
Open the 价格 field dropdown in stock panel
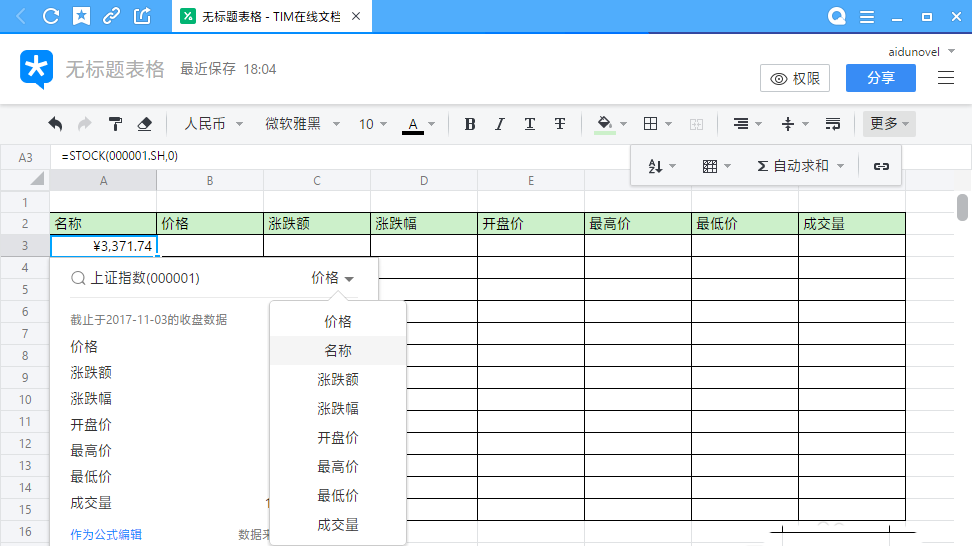tap(332, 278)
